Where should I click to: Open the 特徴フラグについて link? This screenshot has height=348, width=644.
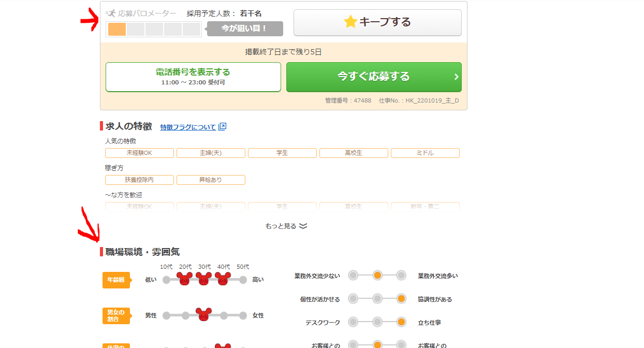(x=188, y=127)
